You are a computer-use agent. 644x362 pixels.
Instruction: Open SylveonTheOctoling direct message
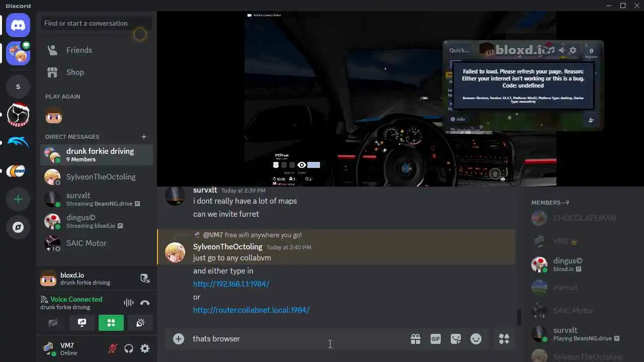[x=97, y=177]
